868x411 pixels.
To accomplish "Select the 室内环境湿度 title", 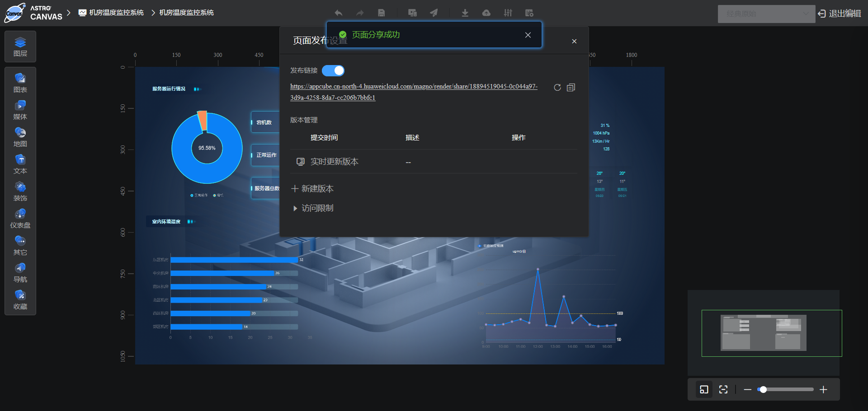I will pos(166,222).
